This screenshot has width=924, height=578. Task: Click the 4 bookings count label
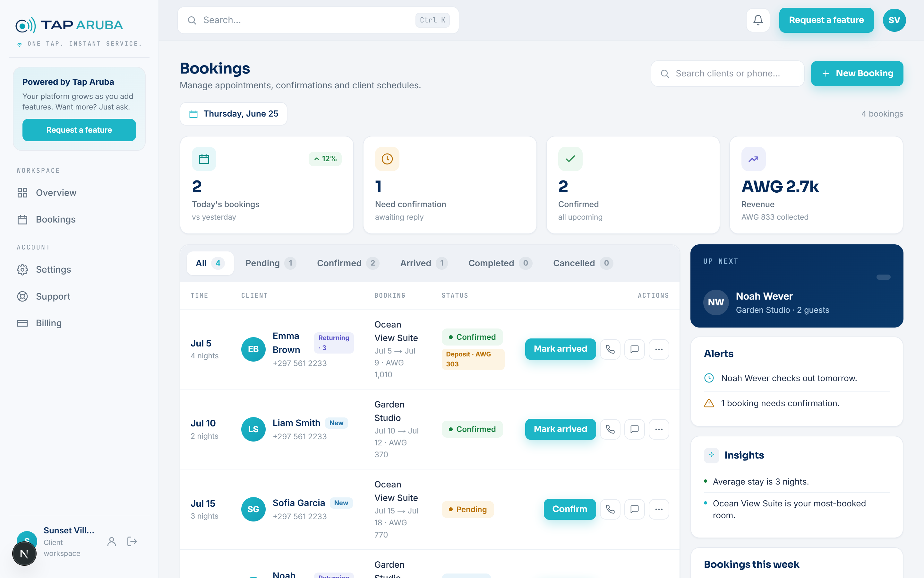coord(882,114)
